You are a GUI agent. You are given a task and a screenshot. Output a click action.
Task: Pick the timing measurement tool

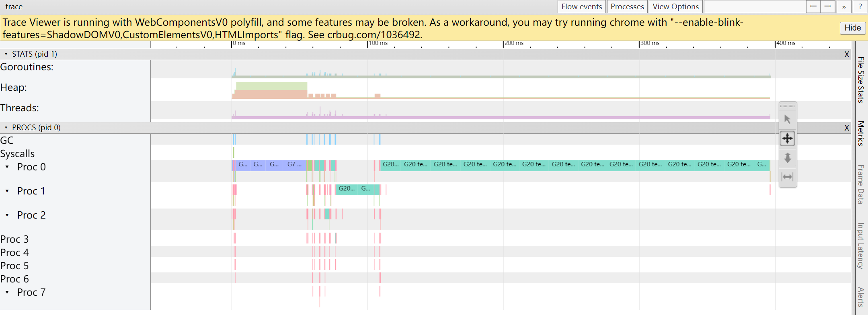click(x=787, y=177)
